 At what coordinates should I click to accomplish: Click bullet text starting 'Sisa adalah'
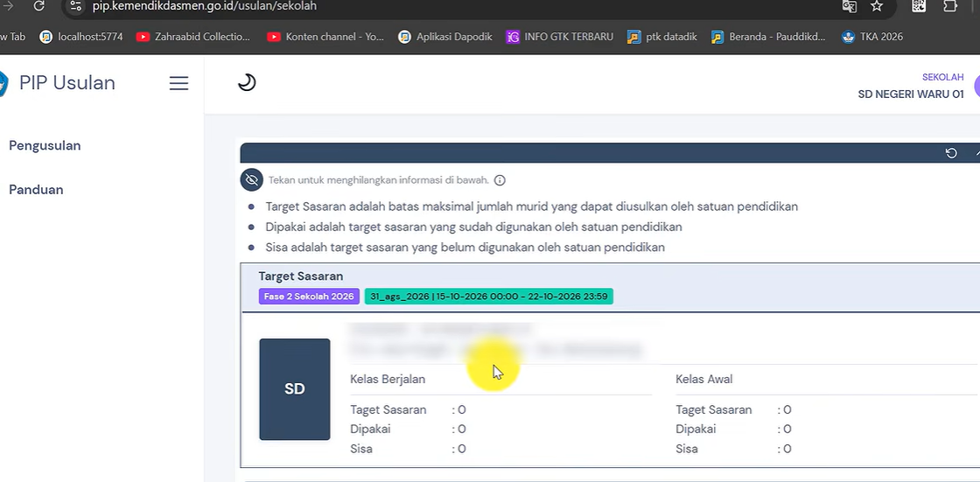tap(465, 248)
